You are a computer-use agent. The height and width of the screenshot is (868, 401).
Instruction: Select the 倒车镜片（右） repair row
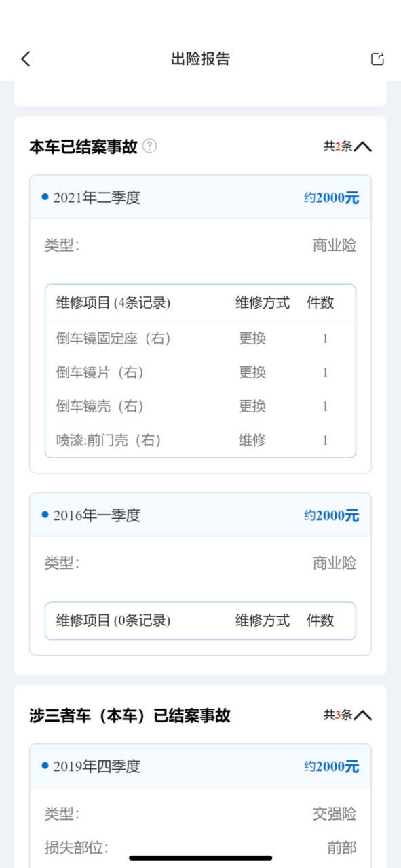click(200, 372)
